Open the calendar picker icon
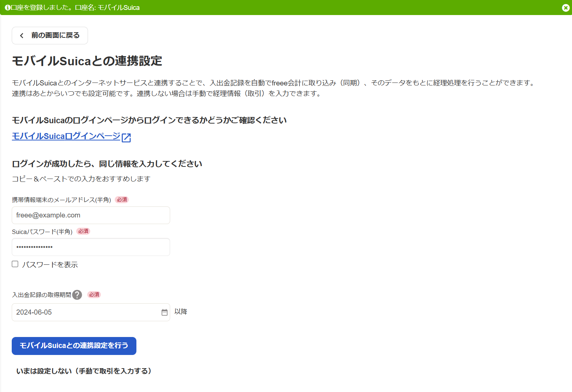Screen dimensions: 572x392 165,312
